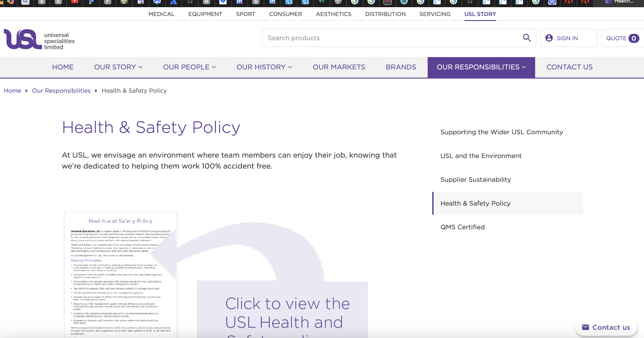Open the YouTube browser tab

click(x=75, y=2)
